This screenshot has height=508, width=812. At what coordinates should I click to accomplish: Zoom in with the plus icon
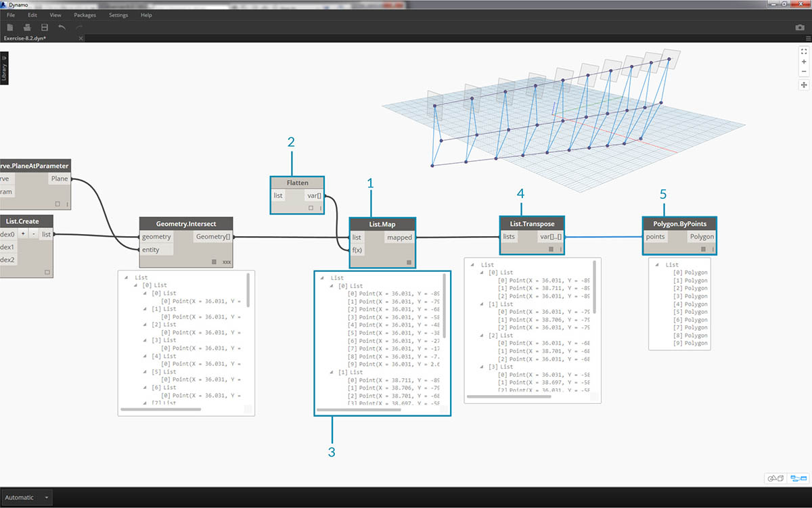click(804, 62)
